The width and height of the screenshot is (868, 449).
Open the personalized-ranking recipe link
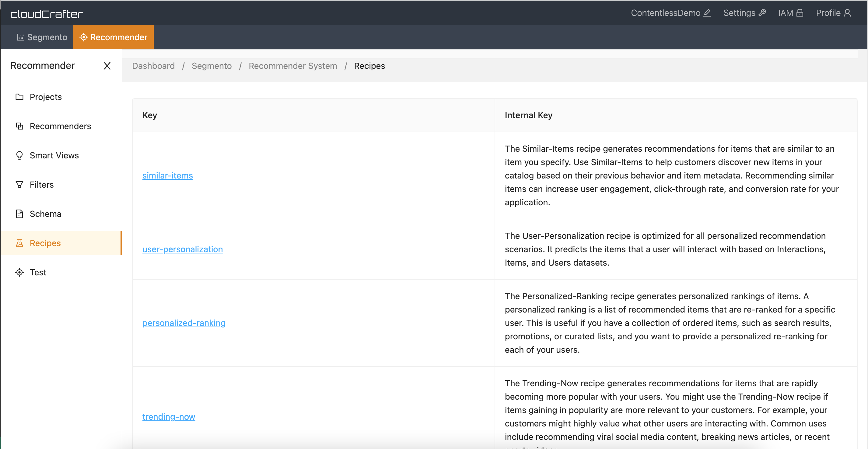pos(184,323)
